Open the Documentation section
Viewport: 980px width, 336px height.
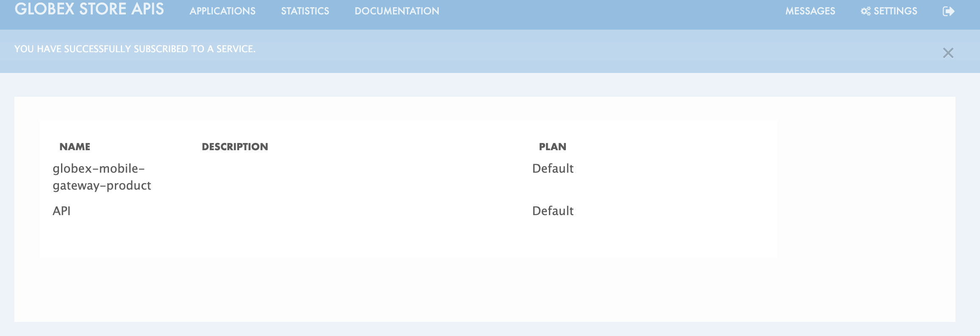397,11
